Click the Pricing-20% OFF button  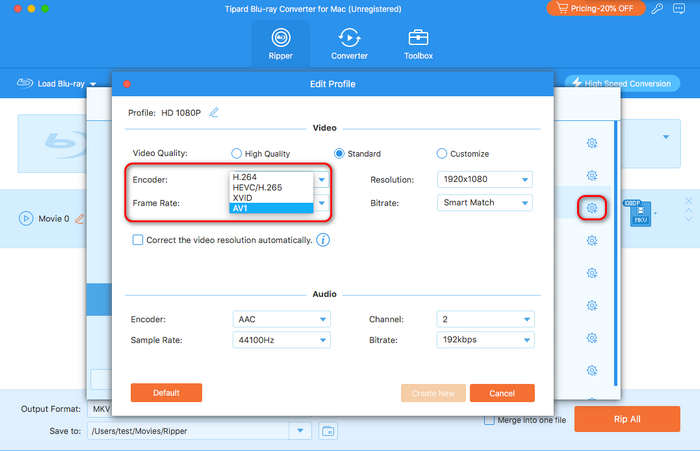point(596,8)
